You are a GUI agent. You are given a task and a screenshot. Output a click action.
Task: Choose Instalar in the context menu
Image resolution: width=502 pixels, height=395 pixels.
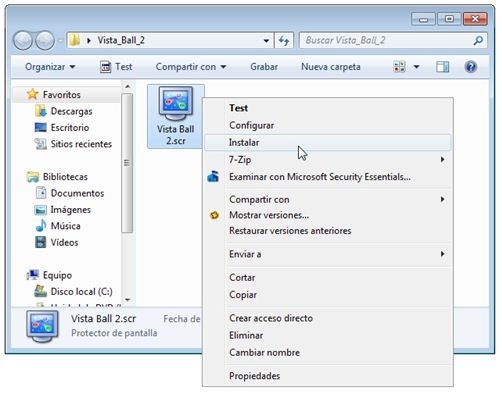pos(327,142)
